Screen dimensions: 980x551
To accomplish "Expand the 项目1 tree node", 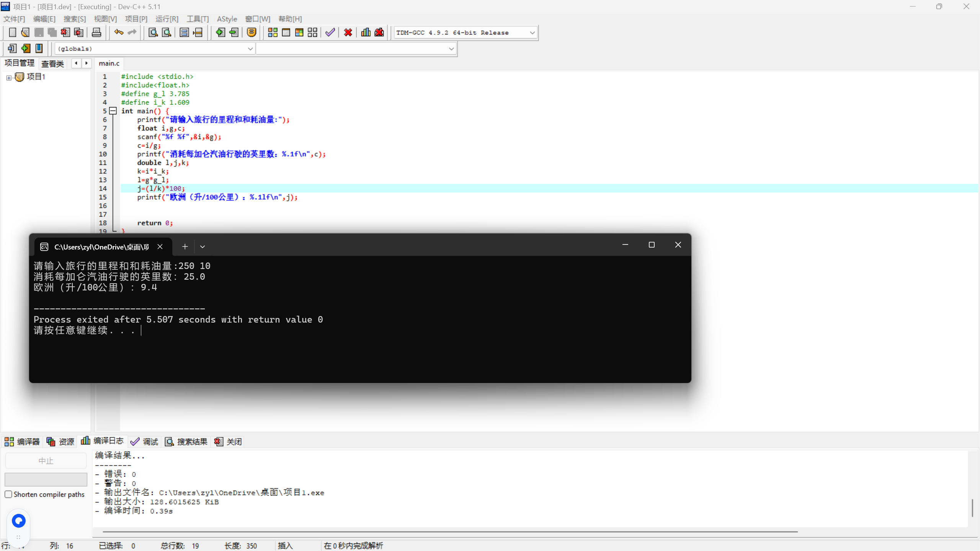I will [9, 78].
